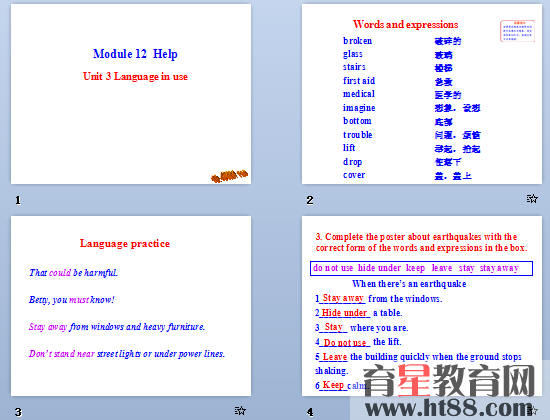Click the animation star icon below slide 2
550x420 pixels.
pyautogui.click(x=532, y=199)
